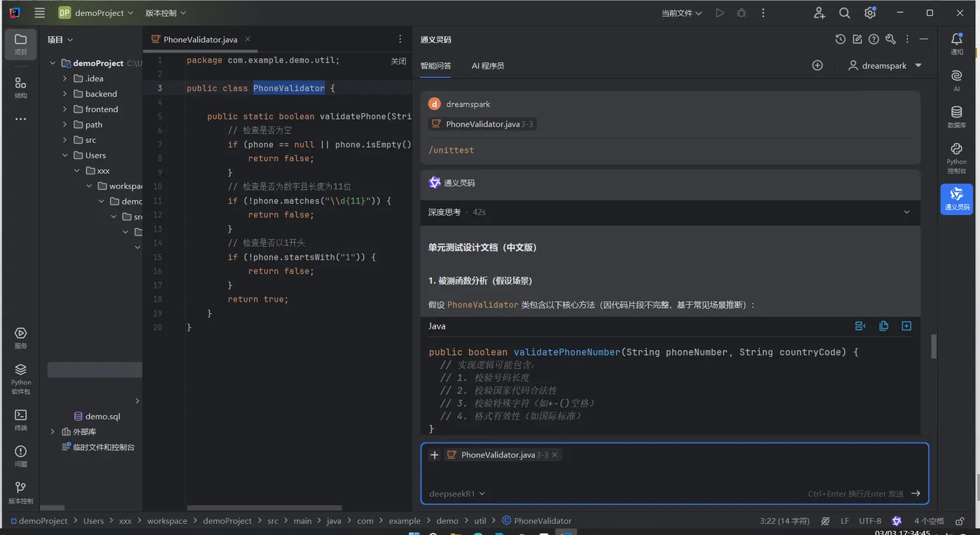980x535 pixels.
Task: Insert the Java code block into editor
Action: (x=861, y=326)
